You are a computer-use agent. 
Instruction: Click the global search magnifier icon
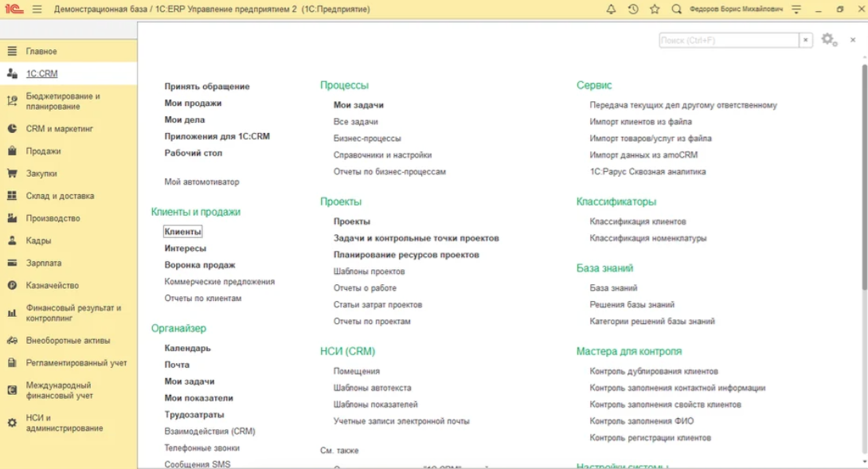[676, 9]
